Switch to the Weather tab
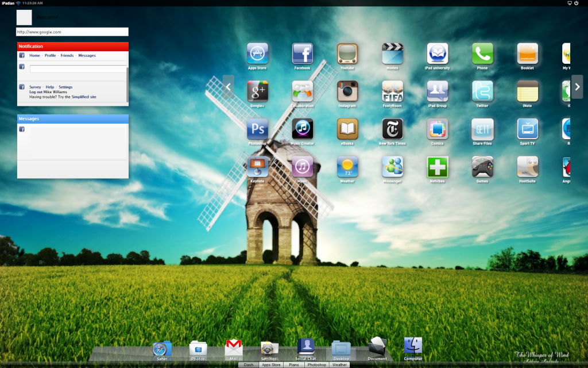 [339, 365]
